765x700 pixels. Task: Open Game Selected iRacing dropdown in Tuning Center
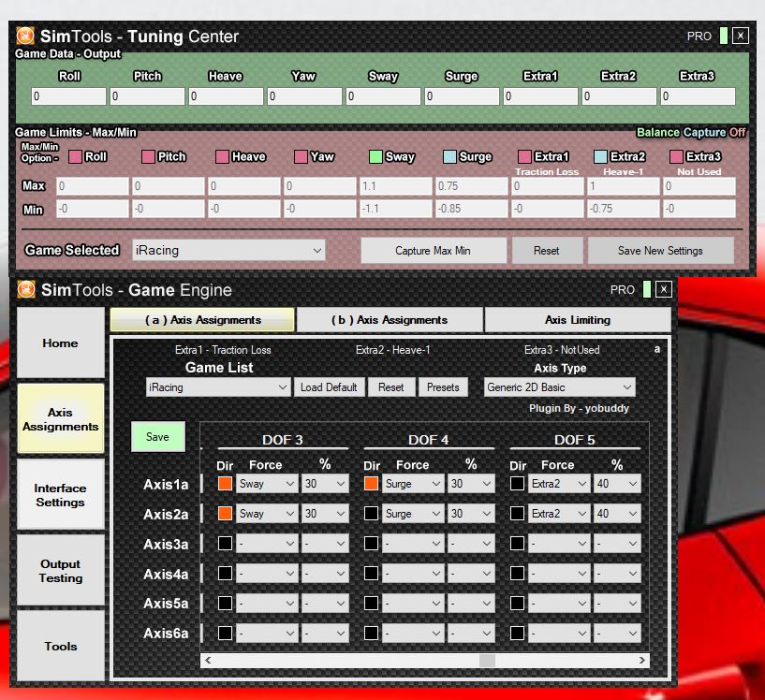click(228, 250)
